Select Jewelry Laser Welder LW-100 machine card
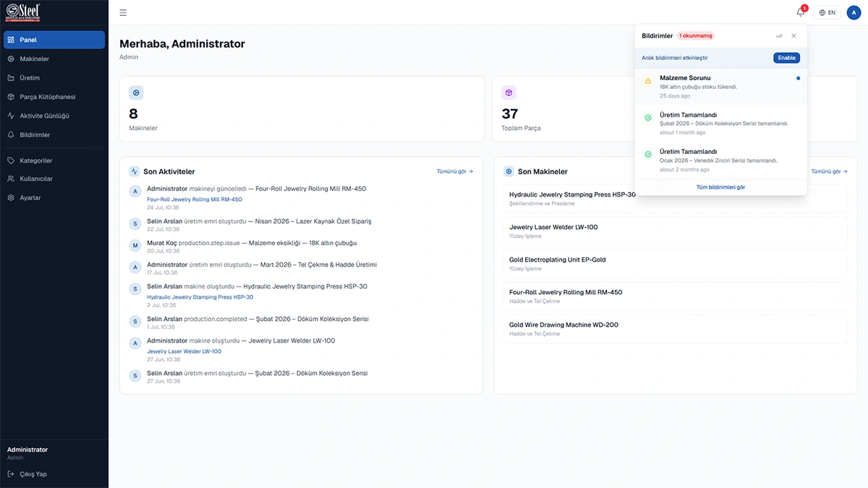Image resolution: width=868 pixels, height=488 pixels. click(x=675, y=231)
